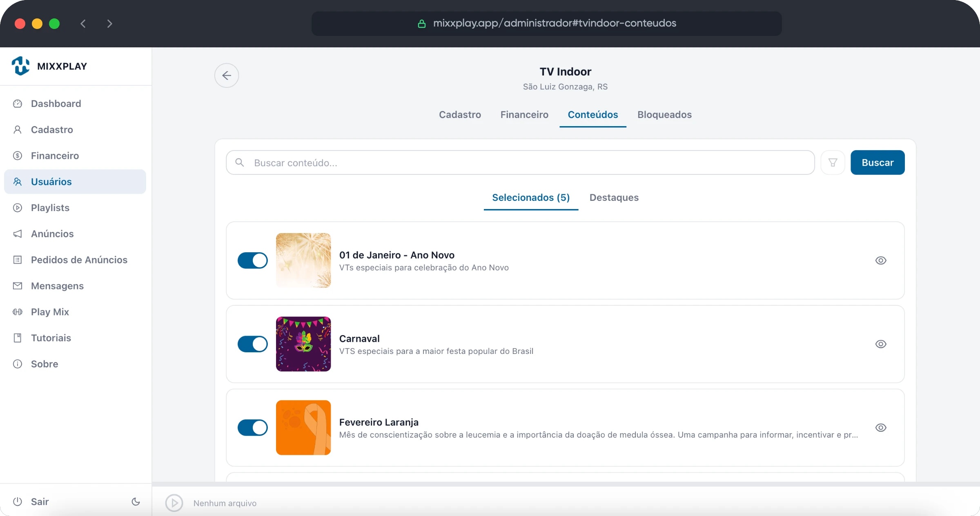This screenshot has height=516, width=980.
Task: Click the lock icon in address bar
Action: [x=422, y=24]
